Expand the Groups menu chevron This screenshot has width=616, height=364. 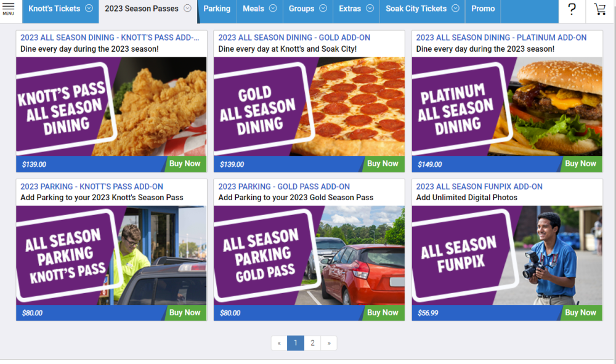coord(323,8)
